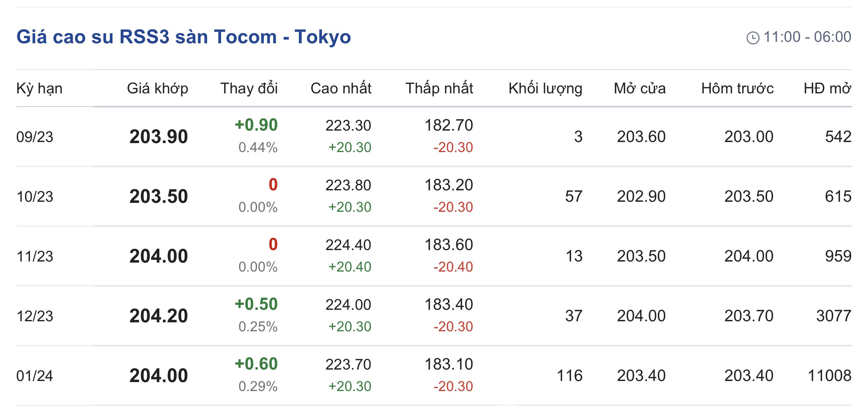
Task: Select the Thấp nhất column header
Action: tap(439, 88)
